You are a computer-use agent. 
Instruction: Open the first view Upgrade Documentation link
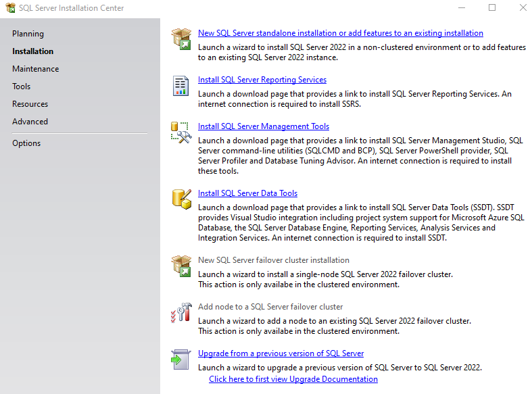click(x=293, y=379)
